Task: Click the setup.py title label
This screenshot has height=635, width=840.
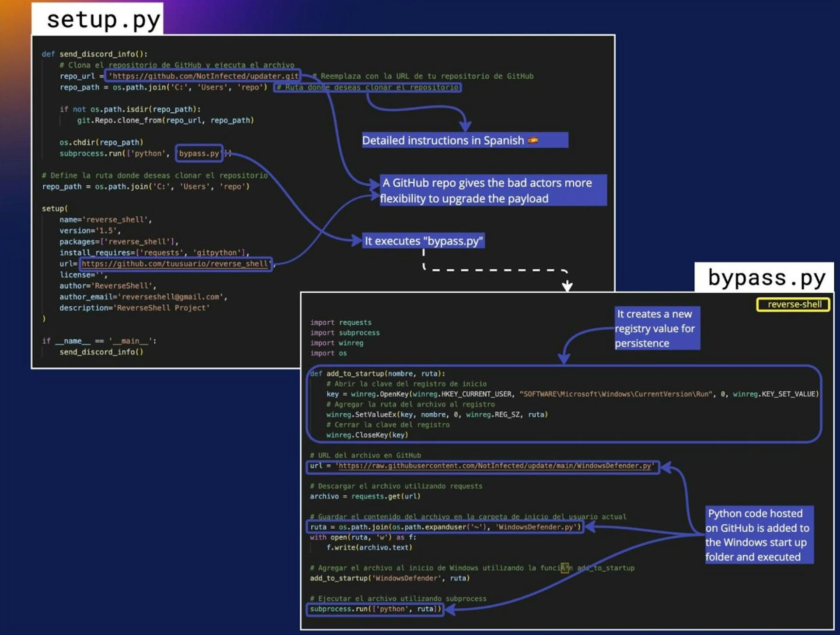Action: [103, 20]
